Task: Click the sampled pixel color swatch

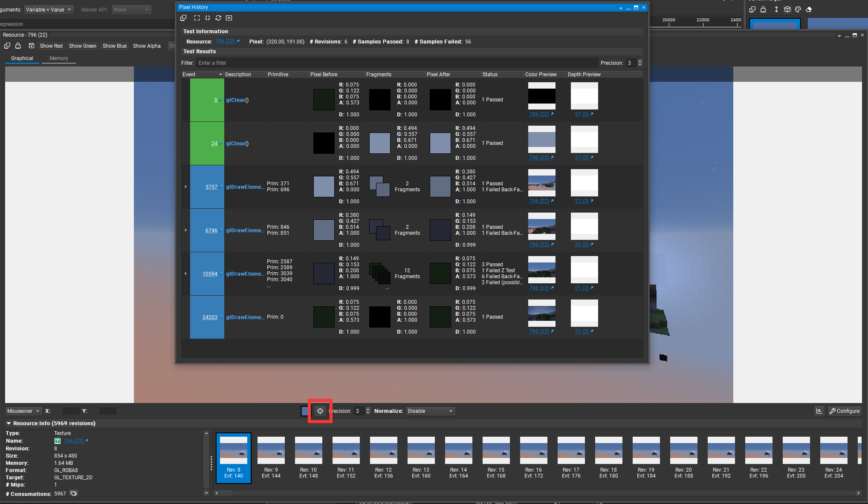Action: point(305,411)
